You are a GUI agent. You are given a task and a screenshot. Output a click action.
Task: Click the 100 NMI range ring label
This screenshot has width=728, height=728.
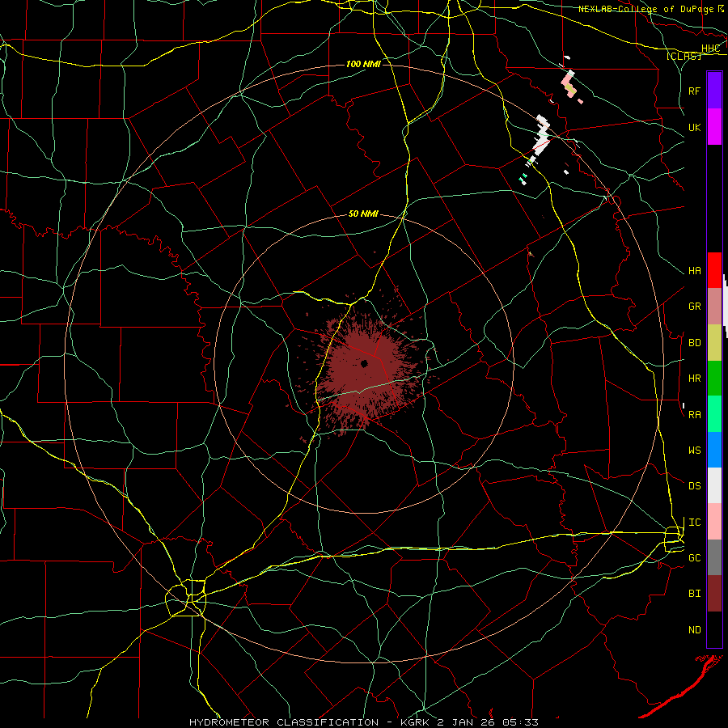tap(363, 64)
